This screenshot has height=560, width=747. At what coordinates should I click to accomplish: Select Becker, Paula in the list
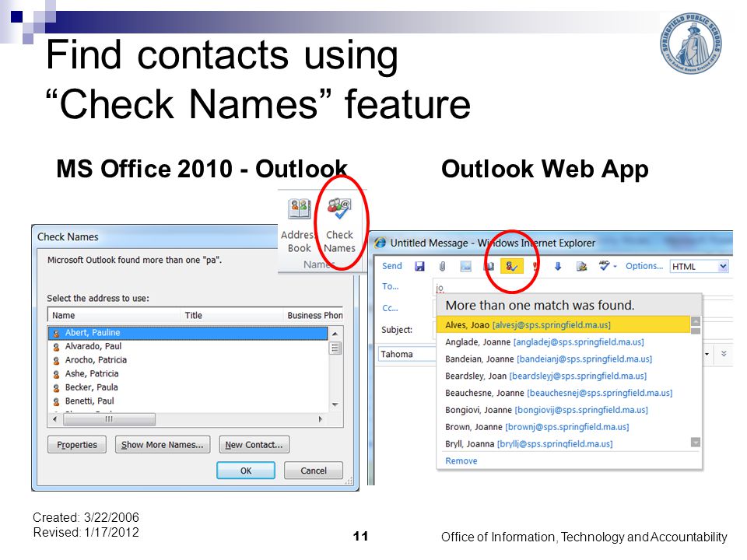pyautogui.click(x=188, y=387)
